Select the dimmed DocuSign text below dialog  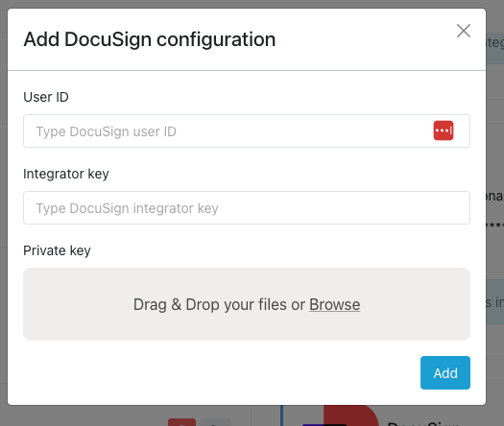click(422, 423)
